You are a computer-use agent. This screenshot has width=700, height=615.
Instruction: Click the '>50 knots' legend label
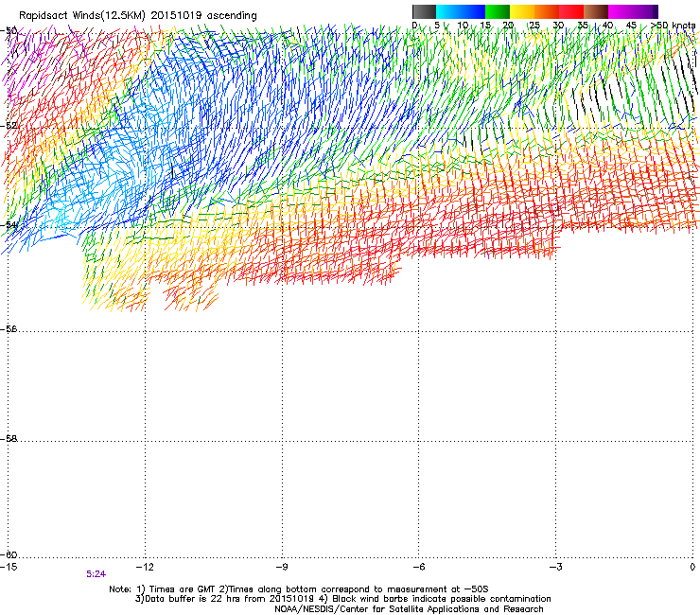coord(673,26)
